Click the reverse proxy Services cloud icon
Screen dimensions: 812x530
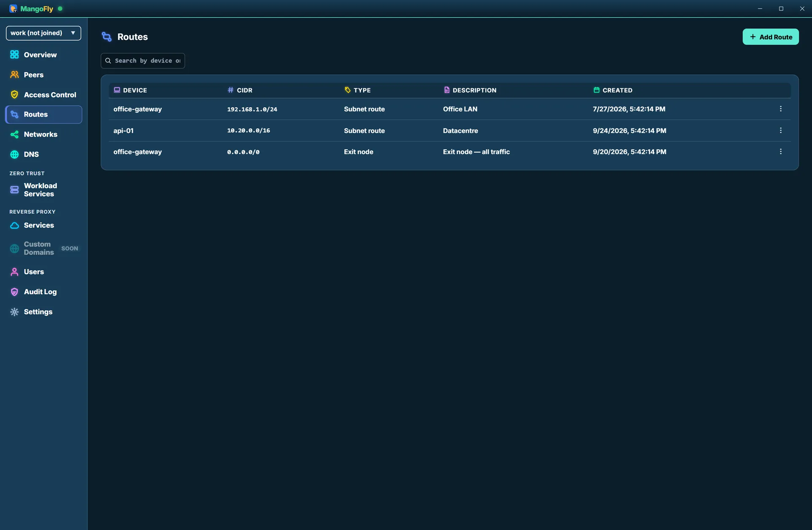[14, 225]
